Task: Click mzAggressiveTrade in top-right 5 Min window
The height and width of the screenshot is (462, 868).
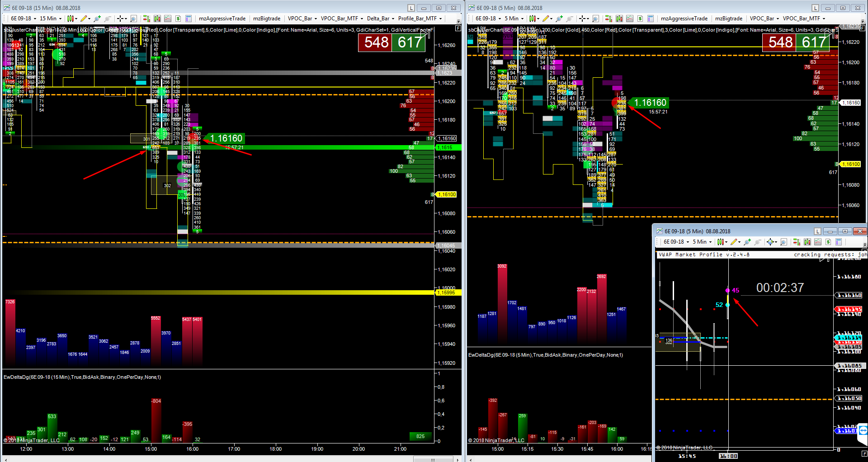Action: click(x=684, y=19)
